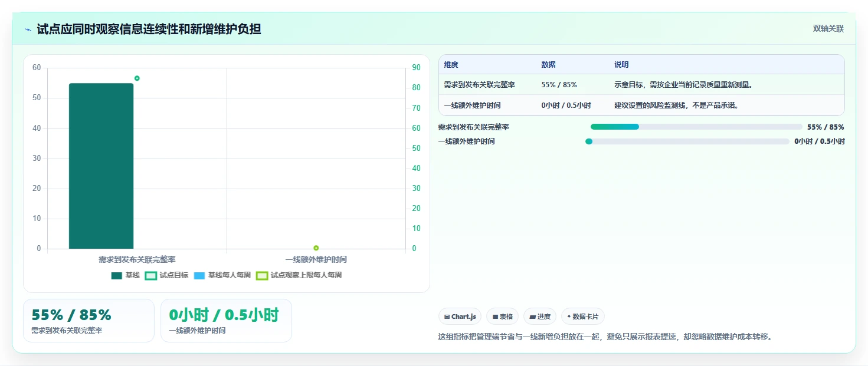Toggle the 试点目标 legend entry
868x366 pixels.
[x=167, y=275]
